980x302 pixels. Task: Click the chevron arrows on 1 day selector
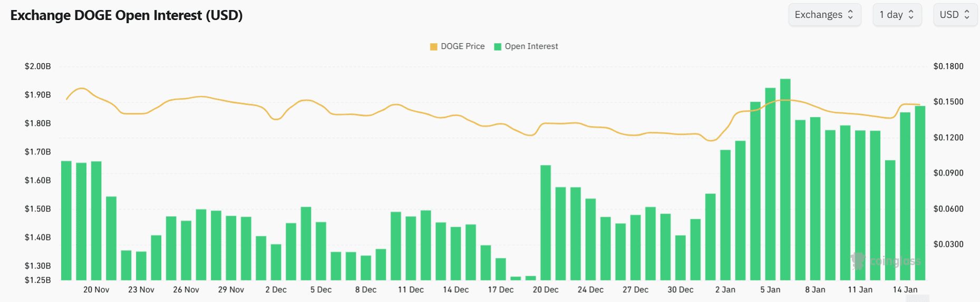point(911,15)
